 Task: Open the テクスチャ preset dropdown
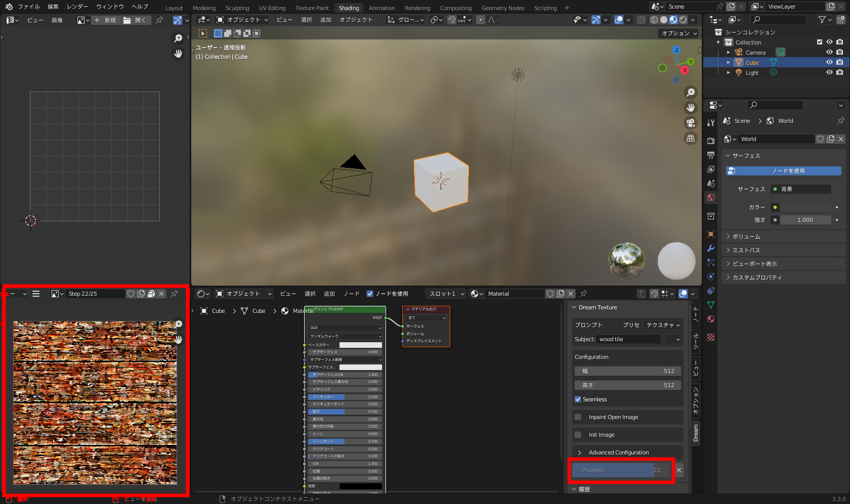[x=663, y=325]
